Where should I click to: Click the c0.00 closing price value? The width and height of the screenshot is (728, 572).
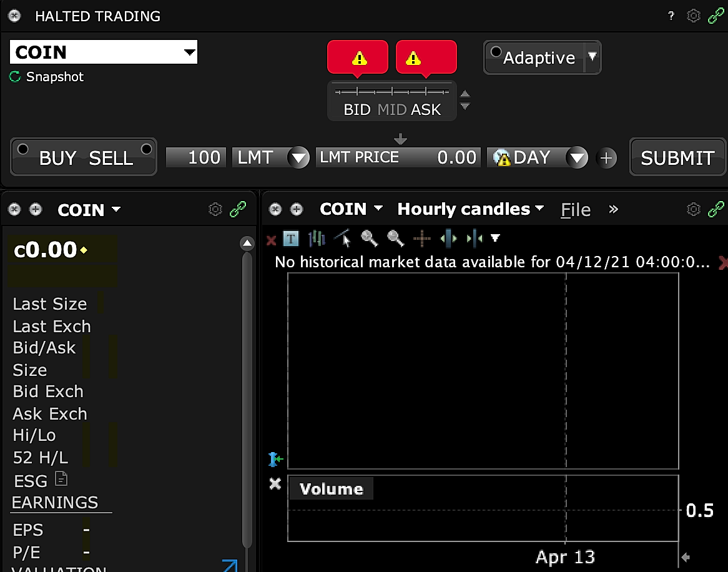pos(46,250)
